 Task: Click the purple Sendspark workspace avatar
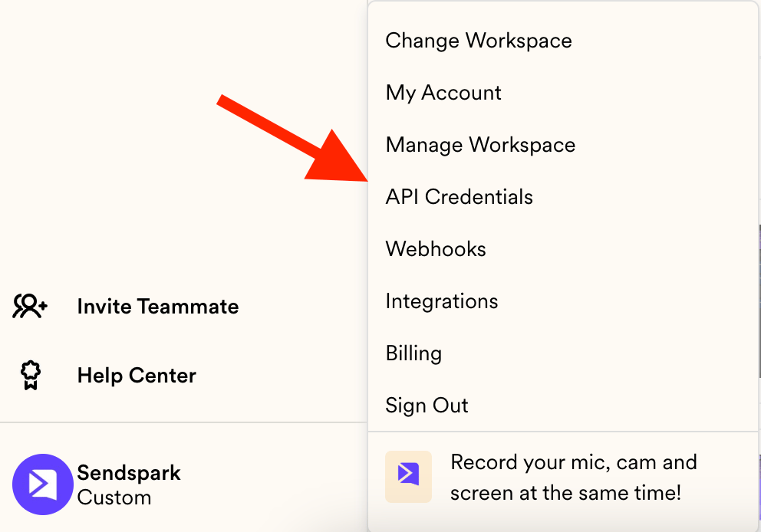(x=43, y=484)
